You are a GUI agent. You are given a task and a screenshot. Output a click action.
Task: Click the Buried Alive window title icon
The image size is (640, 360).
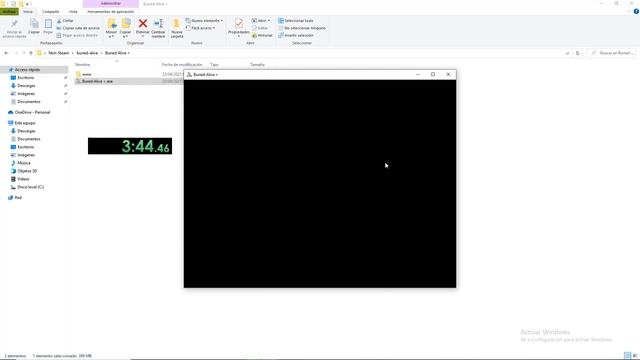pos(189,75)
